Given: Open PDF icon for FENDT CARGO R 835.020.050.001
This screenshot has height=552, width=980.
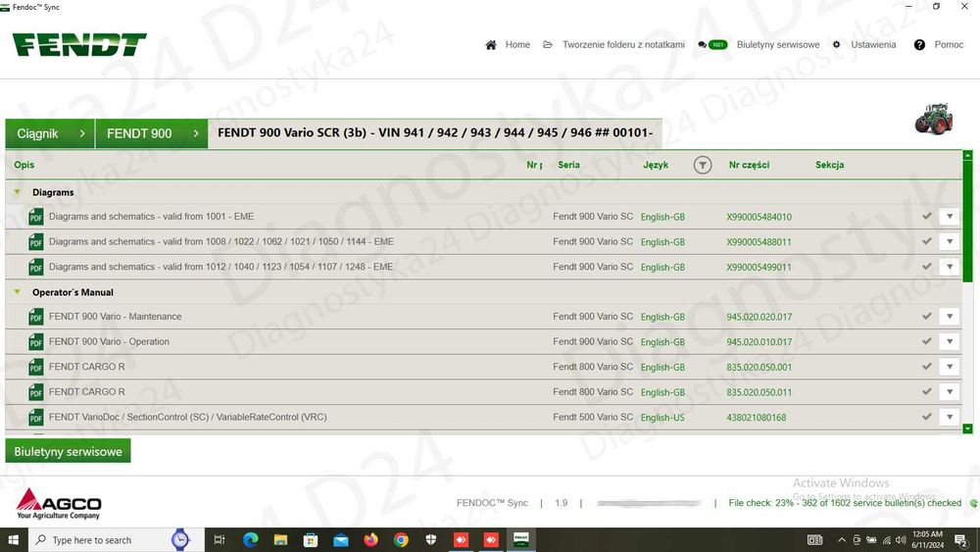Looking at the screenshot, I should [x=35, y=367].
